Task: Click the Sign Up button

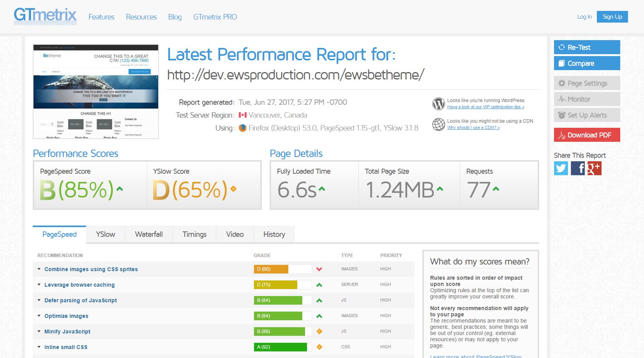Action: click(612, 17)
